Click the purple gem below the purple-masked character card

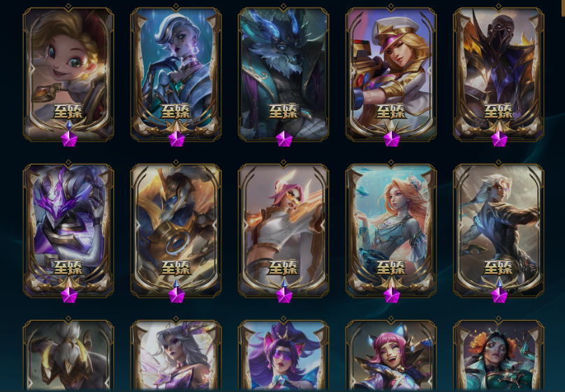coord(69,295)
